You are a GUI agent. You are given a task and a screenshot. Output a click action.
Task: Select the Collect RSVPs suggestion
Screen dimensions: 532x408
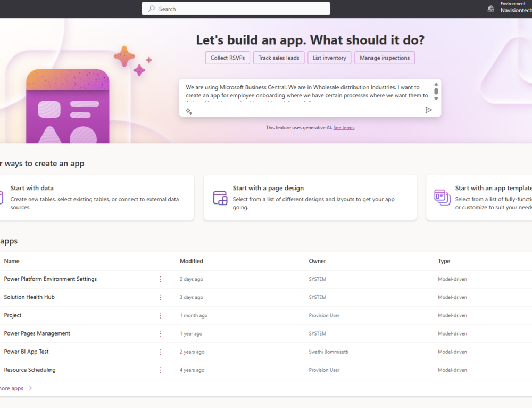228,58
